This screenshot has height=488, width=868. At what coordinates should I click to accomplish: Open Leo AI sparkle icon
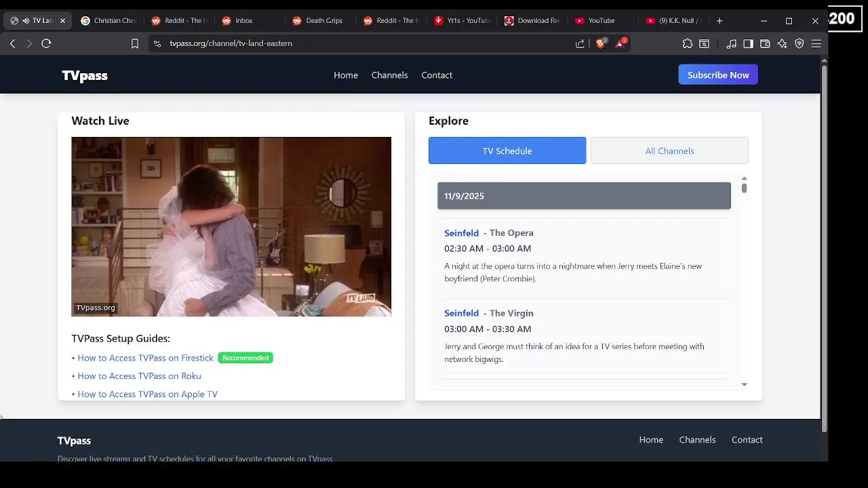pyautogui.click(x=782, y=43)
